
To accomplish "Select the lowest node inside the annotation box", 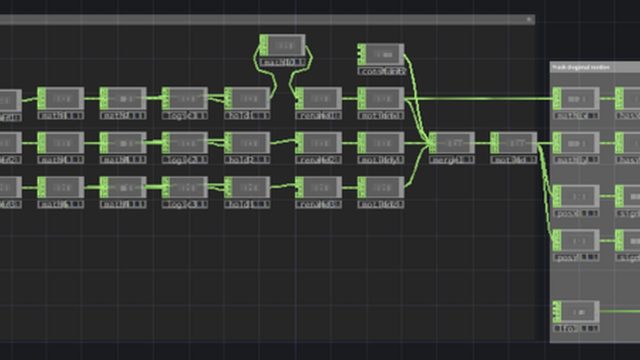I will click(x=576, y=312).
